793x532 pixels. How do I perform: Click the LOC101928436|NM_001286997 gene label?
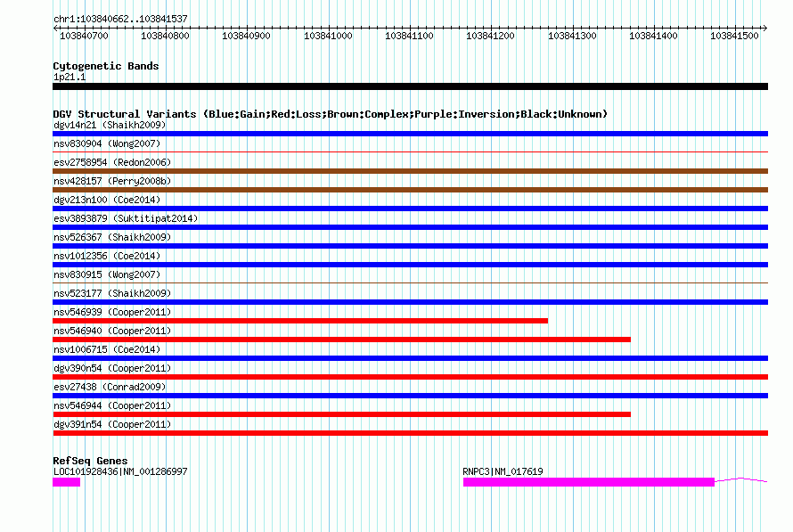[x=120, y=471]
